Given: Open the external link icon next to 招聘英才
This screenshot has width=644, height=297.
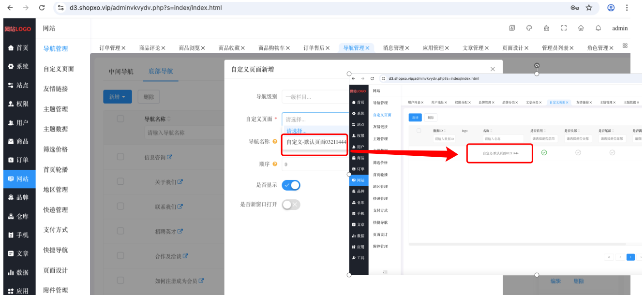Looking at the screenshot, I should [x=180, y=231].
